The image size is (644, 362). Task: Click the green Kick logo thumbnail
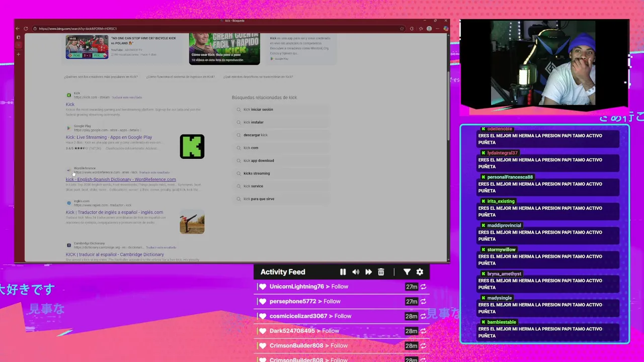(x=192, y=146)
